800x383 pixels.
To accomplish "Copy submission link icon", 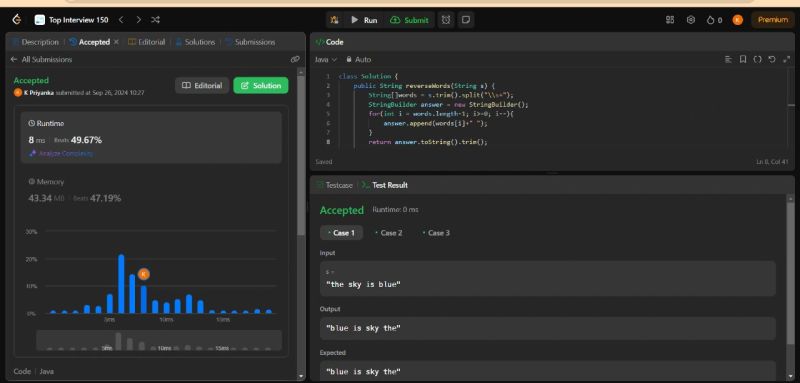I will click(295, 59).
